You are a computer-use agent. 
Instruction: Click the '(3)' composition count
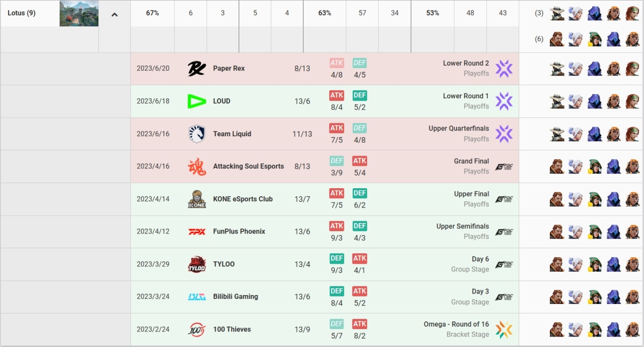pyautogui.click(x=539, y=13)
